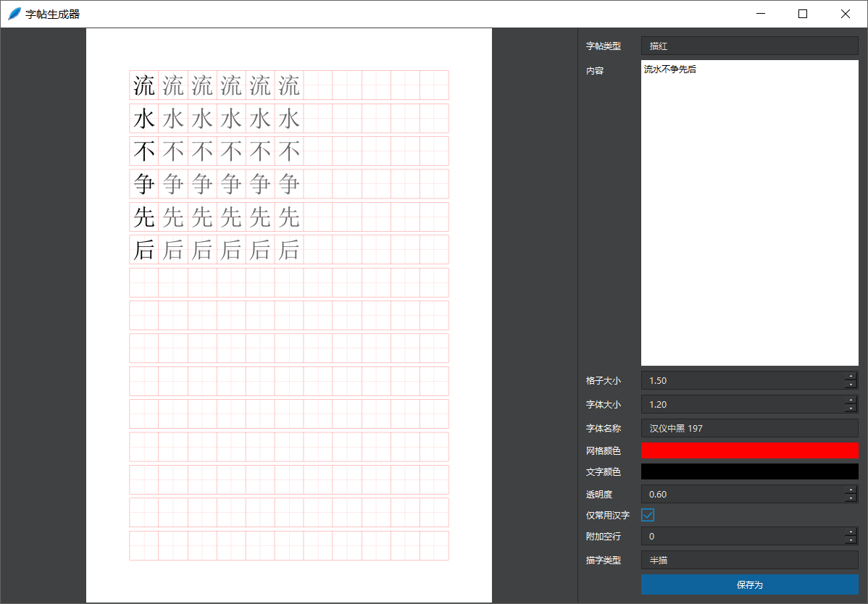868x604 pixels.
Task: Click the black 文字颜色 color swatch
Action: click(749, 471)
